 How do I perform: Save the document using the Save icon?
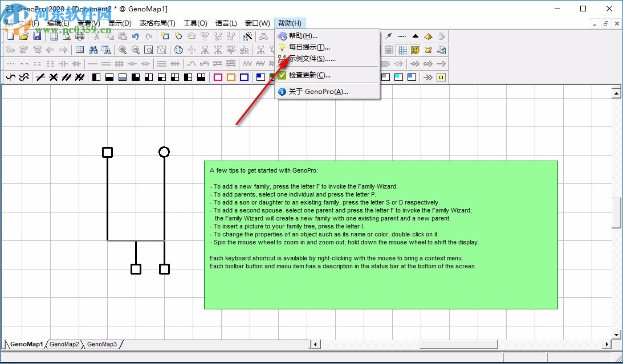[x=36, y=35]
